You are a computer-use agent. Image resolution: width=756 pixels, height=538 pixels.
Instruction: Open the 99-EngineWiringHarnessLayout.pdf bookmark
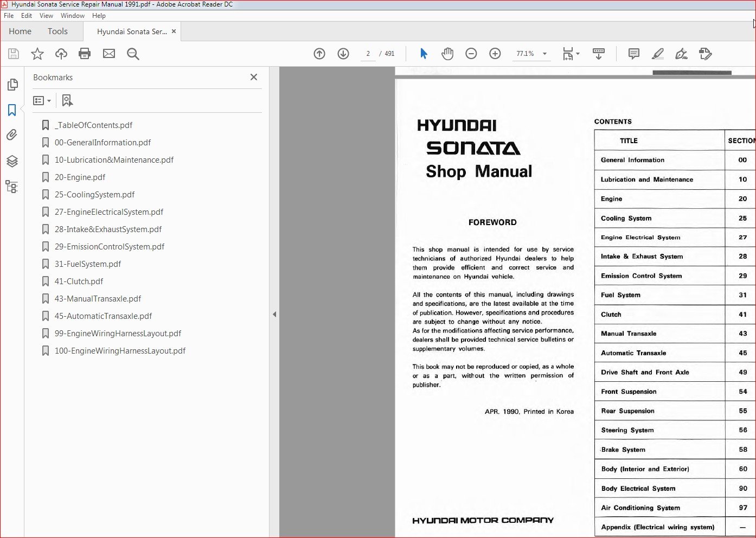(x=118, y=334)
